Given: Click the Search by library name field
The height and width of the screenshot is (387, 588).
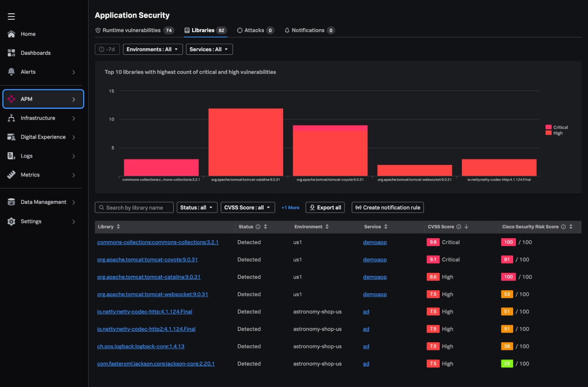Looking at the screenshot, I should click(134, 208).
